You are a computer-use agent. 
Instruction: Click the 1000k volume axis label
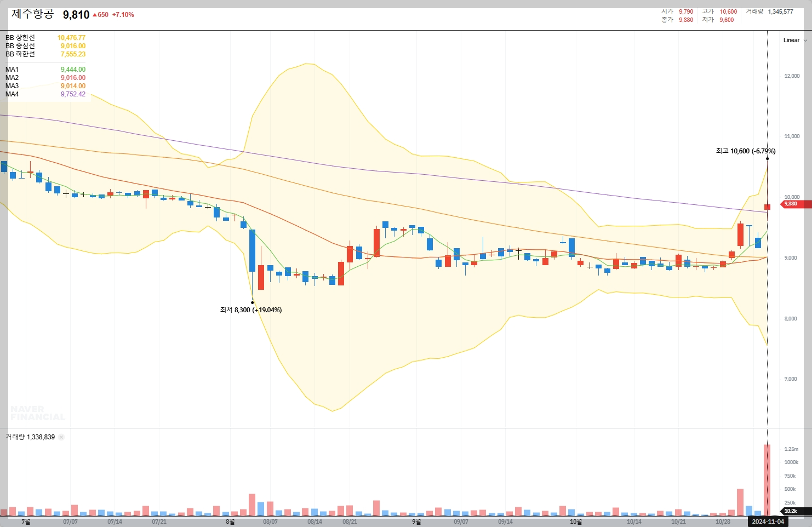click(x=791, y=462)
